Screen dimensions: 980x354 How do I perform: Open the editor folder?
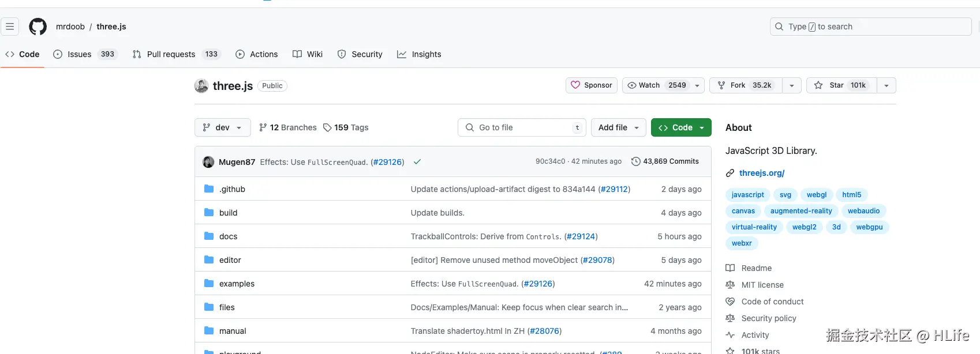point(230,260)
